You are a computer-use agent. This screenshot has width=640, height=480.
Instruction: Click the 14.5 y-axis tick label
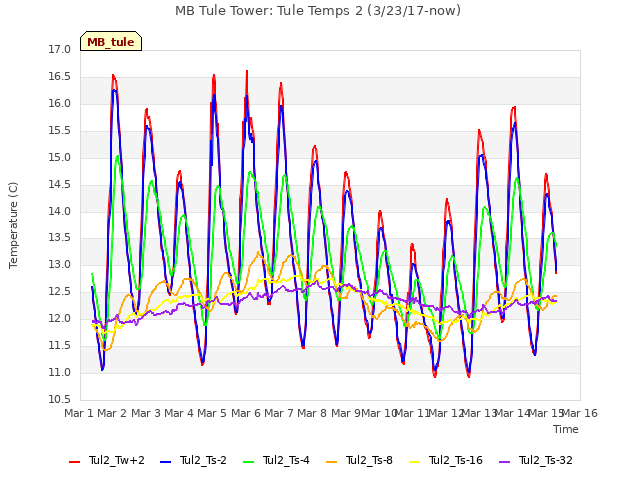(x=60, y=184)
